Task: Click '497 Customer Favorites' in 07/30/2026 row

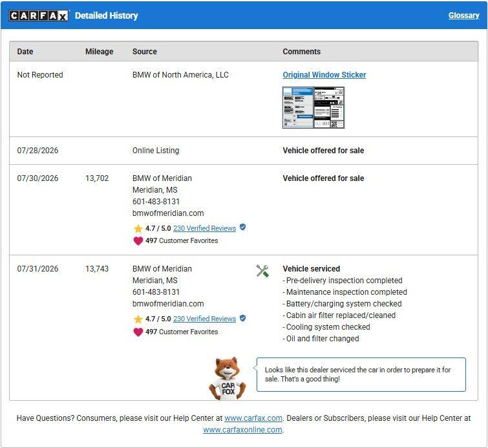Action: pos(182,240)
